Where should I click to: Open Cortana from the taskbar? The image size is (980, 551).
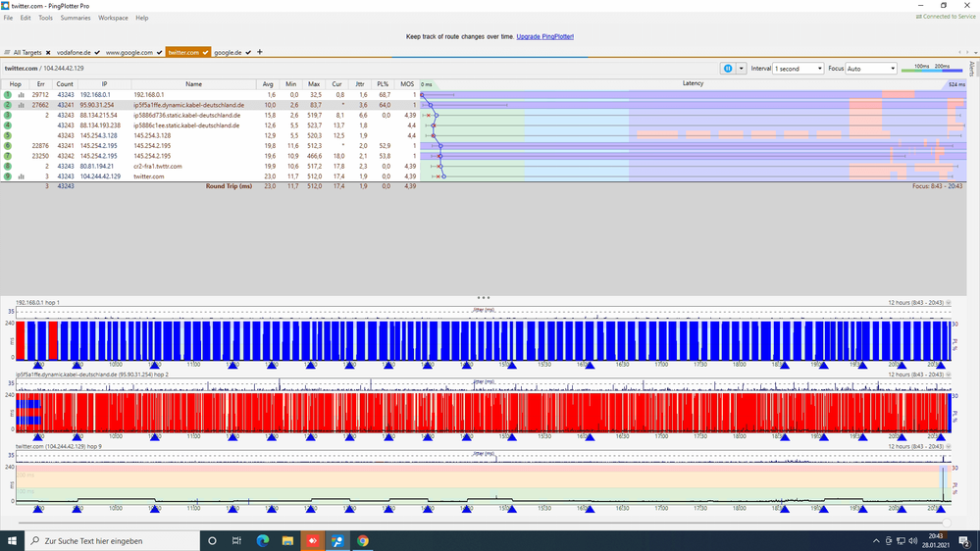pos(212,540)
